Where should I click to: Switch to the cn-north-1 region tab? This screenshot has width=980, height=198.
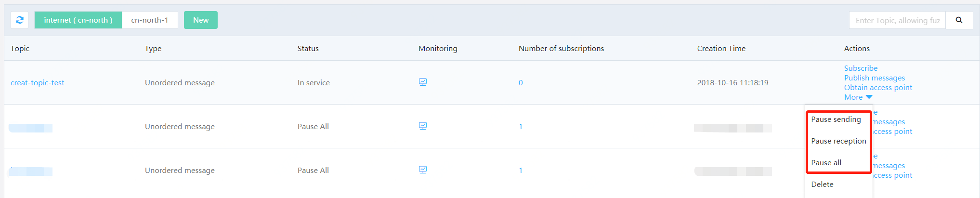coord(150,20)
